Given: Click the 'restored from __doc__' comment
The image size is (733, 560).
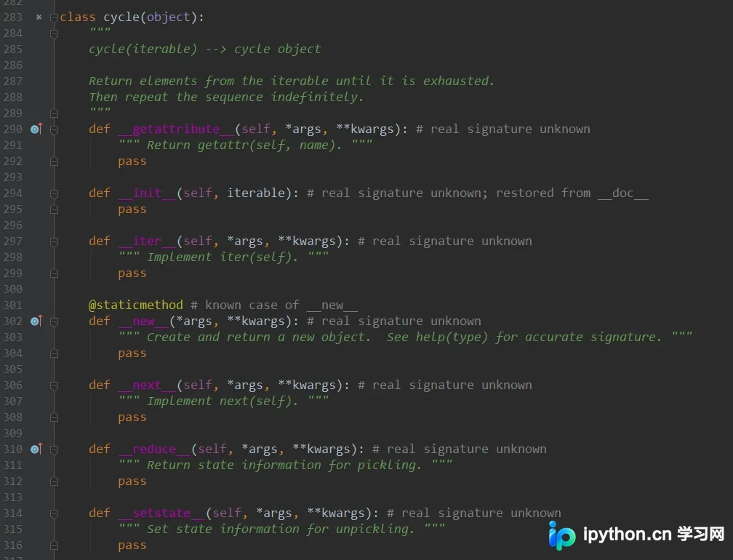Looking at the screenshot, I should coord(572,193).
